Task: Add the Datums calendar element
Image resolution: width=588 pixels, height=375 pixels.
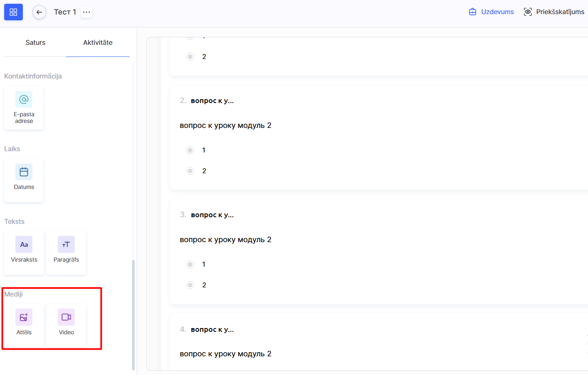Action: [24, 180]
